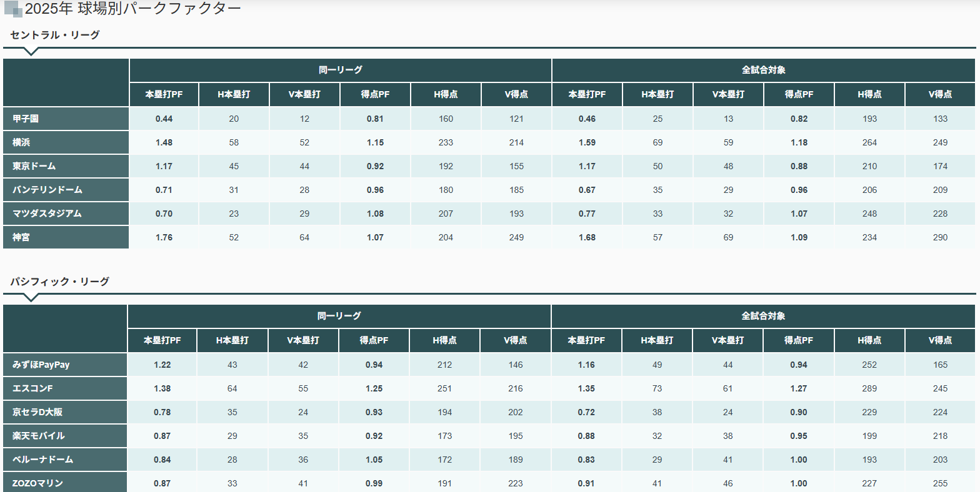Select 同一リーグ group header in Central table
The image size is (980, 492).
tap(340, 70)
